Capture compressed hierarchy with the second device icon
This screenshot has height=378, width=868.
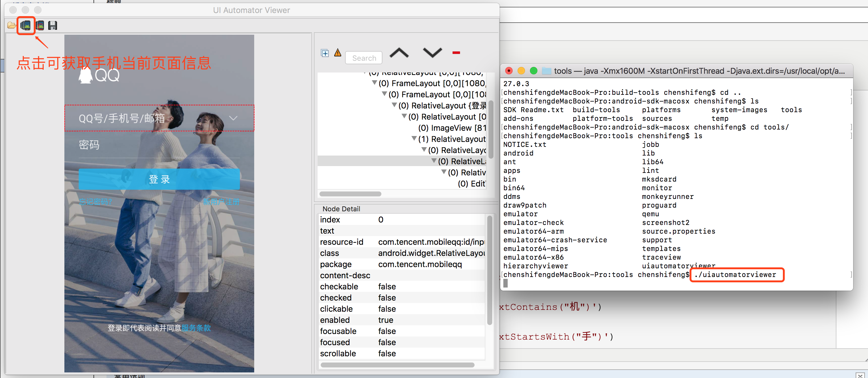click(40, 25)
